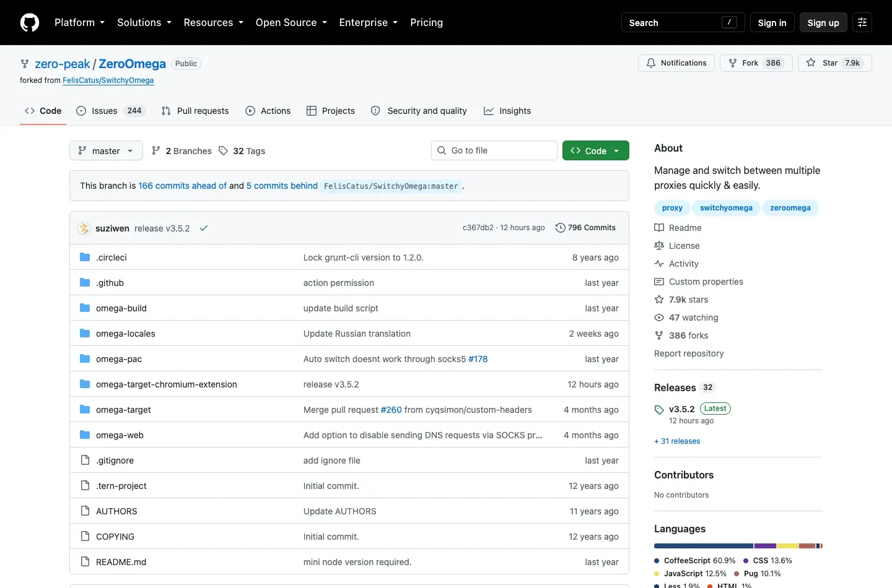Image resolution: width=892 pixels, height=588 pixels.
Task: Open issue #178 link in omega-pac row
Action: coord(478,359)
